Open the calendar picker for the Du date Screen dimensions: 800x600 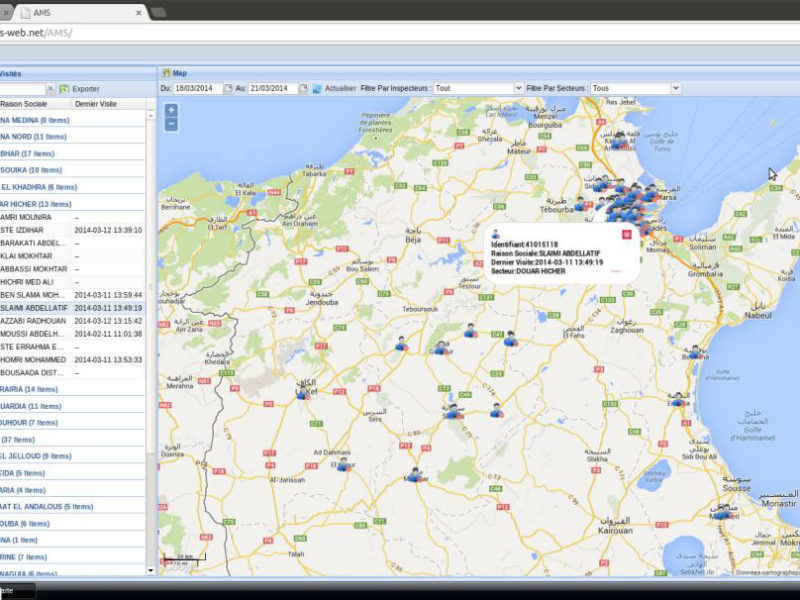click(x=228, y=88)
